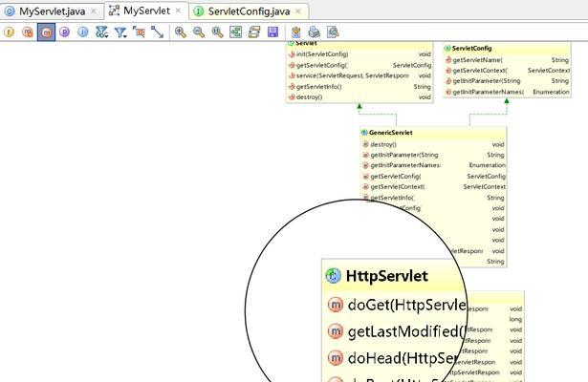
Task: Click the method icon beside magnified doGet
Action: [x=336, y=305]
